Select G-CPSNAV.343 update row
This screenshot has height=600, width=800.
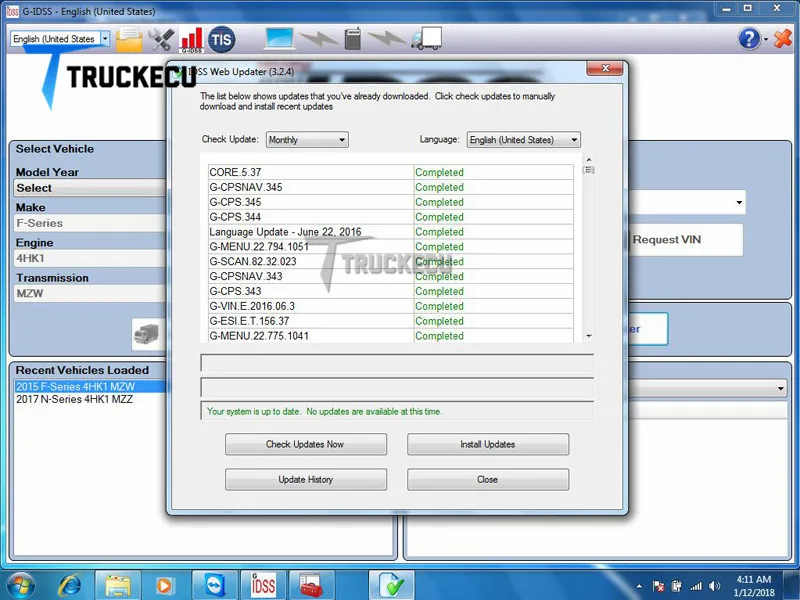point(390,276)
